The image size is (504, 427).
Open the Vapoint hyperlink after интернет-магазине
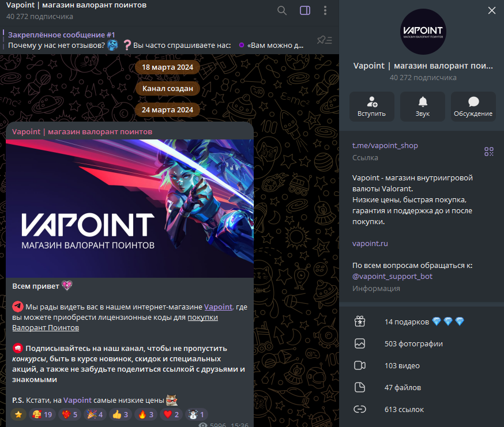pyautogui.click(x=218, y=307)
